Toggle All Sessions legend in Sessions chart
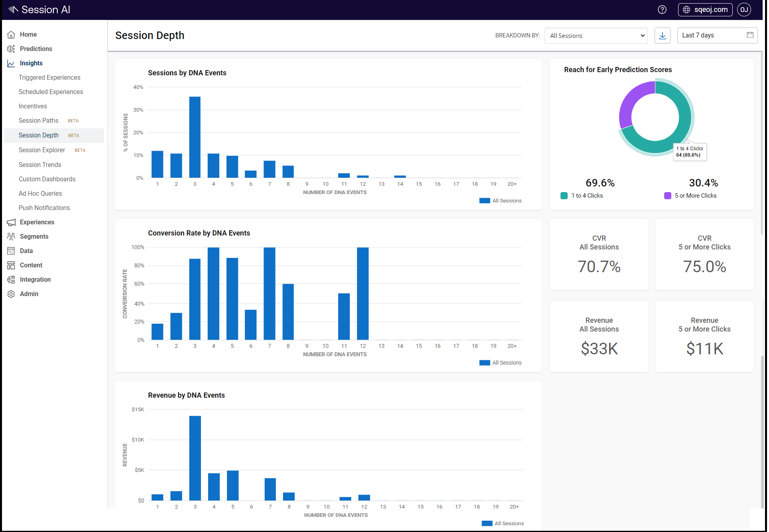 coord(500,201)
